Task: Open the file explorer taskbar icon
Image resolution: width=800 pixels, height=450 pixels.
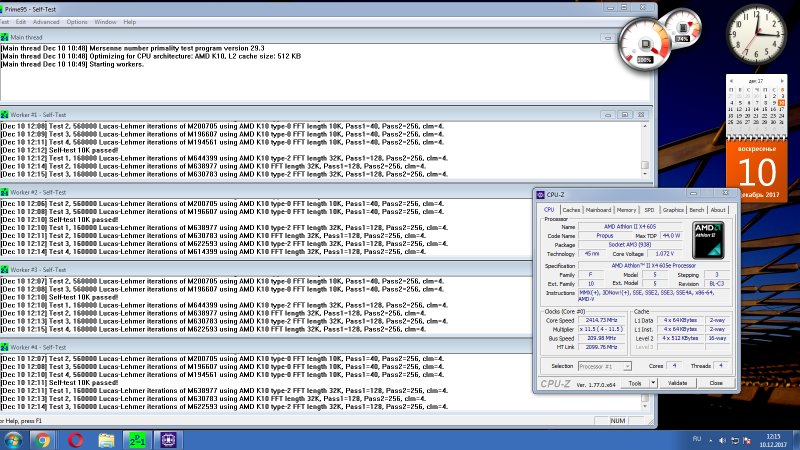Action: pyautogui.click(x=106, y=439)
